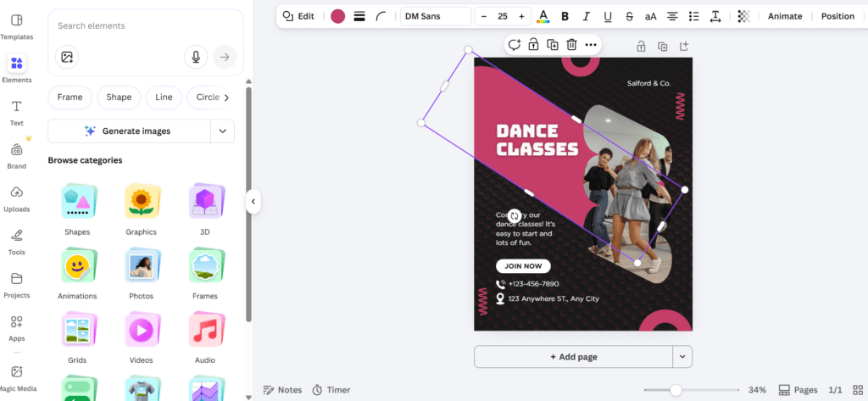The height and width of the screenshot is (401, 868).
Task: Open the text color picker
Action: (x=543, y=16)
